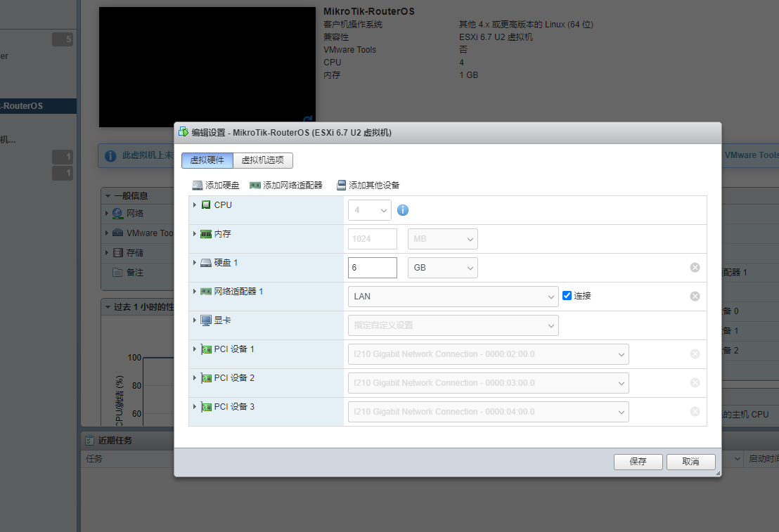The width and height of the screenshot is (779, 532).
Task: Click the info icon in background banner
Action: pos(110,156)
